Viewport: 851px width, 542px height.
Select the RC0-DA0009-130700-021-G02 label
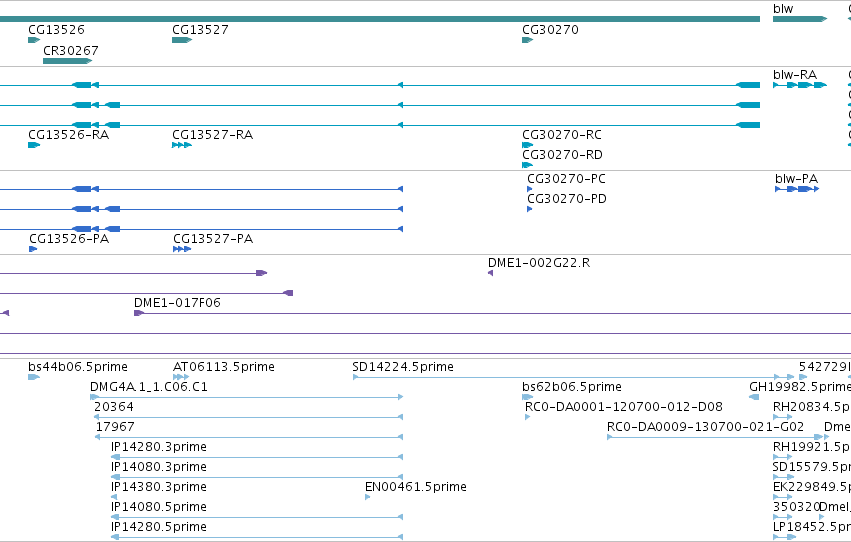tap(705, 427)
